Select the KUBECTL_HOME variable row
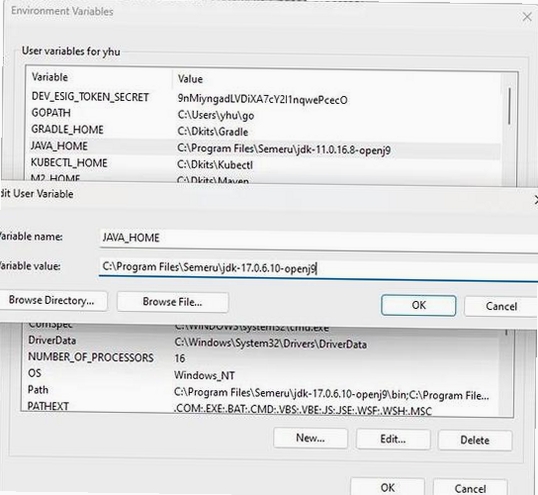Screen dimensions: 538x495 click(x=264, y=163)
